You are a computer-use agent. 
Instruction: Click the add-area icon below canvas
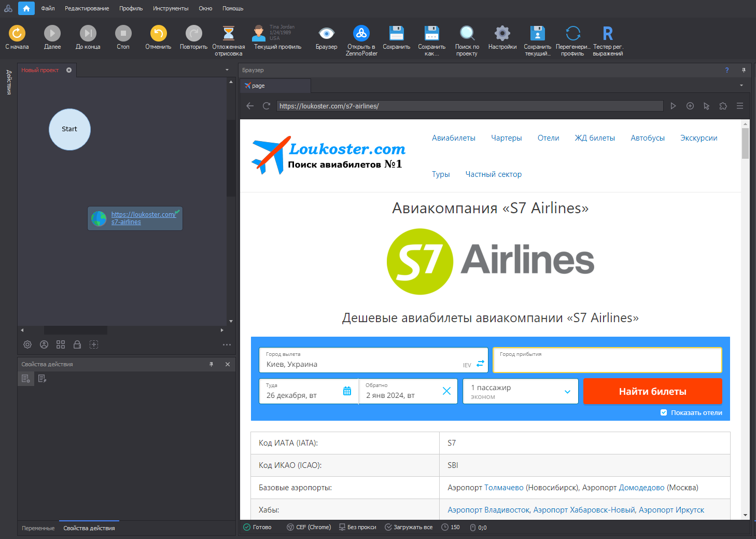pos(94,344)
